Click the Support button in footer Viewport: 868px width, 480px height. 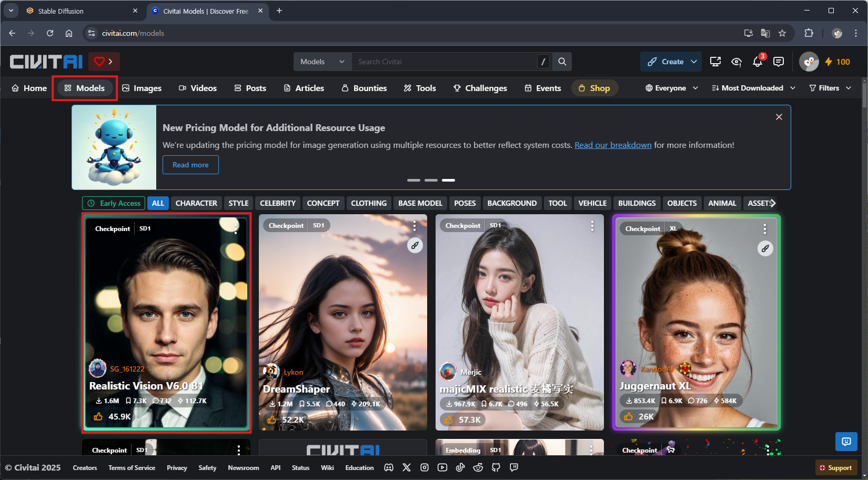tap(836, 467)
